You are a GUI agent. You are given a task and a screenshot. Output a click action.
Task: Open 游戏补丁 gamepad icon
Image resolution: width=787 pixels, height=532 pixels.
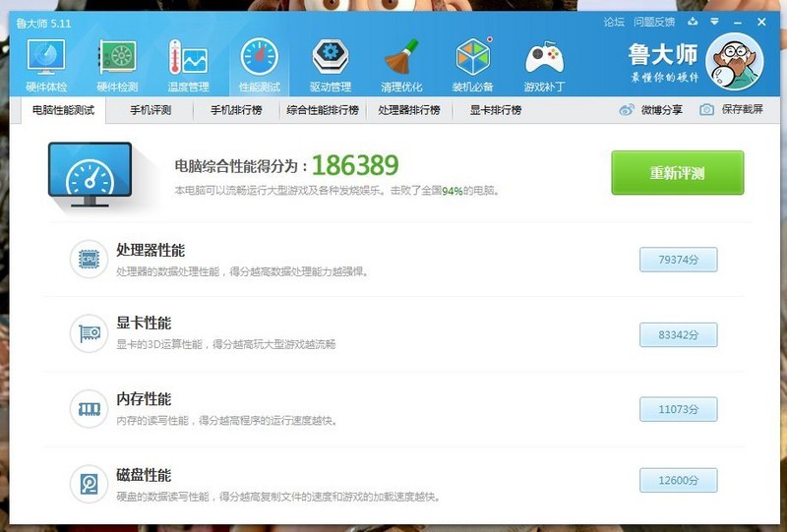545,66
